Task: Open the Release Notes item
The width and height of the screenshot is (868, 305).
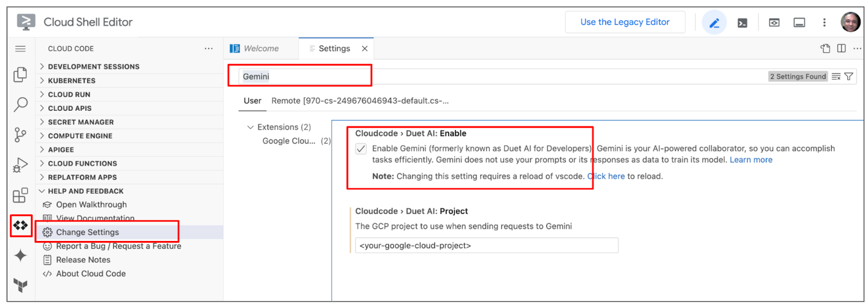Action: click(83, 260)
